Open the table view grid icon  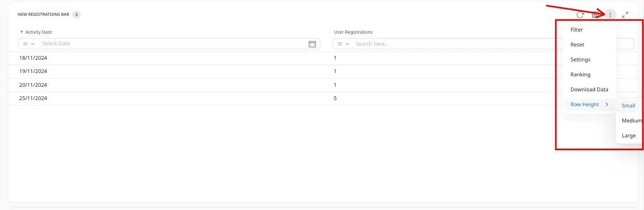595,15
